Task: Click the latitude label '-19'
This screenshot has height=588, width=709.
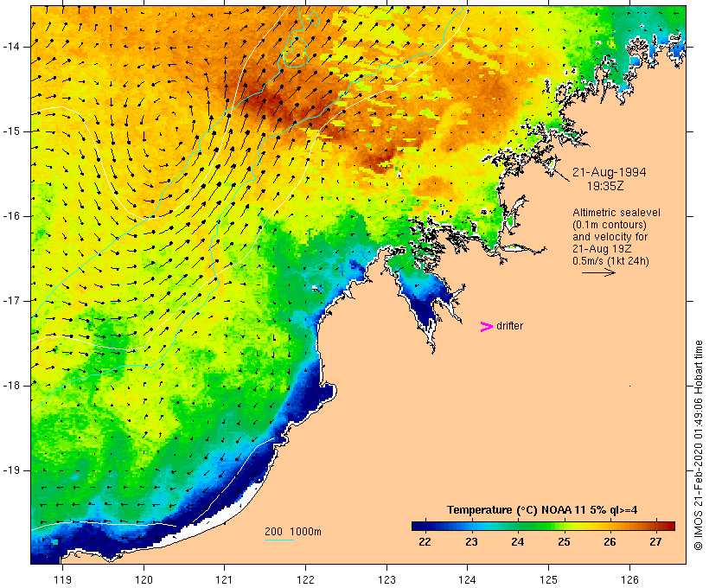Action: (x=10, y=470)
